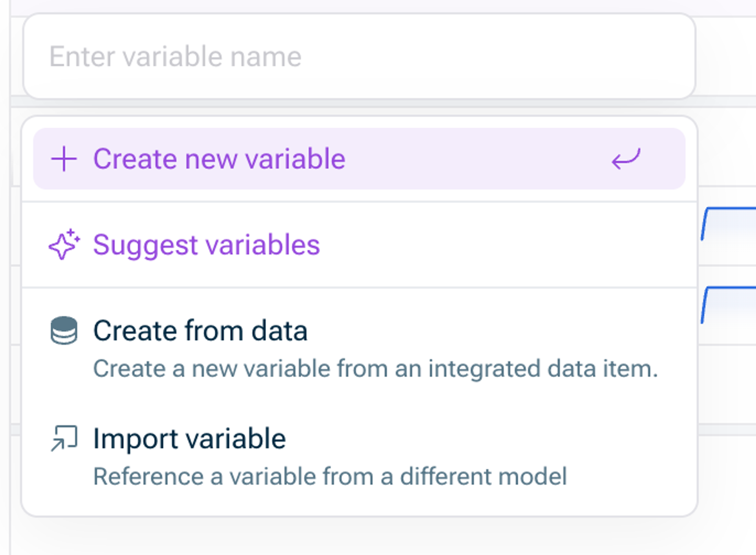Click 'Reference a variable from a different model'
Screen dimensions: 756x555
(330, 476)
